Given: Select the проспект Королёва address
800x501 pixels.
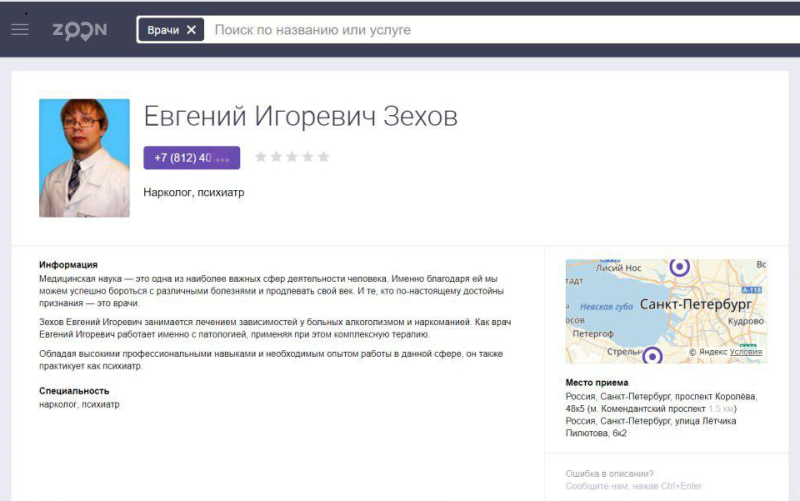Looking at the screenshot, I should [660, 403].
